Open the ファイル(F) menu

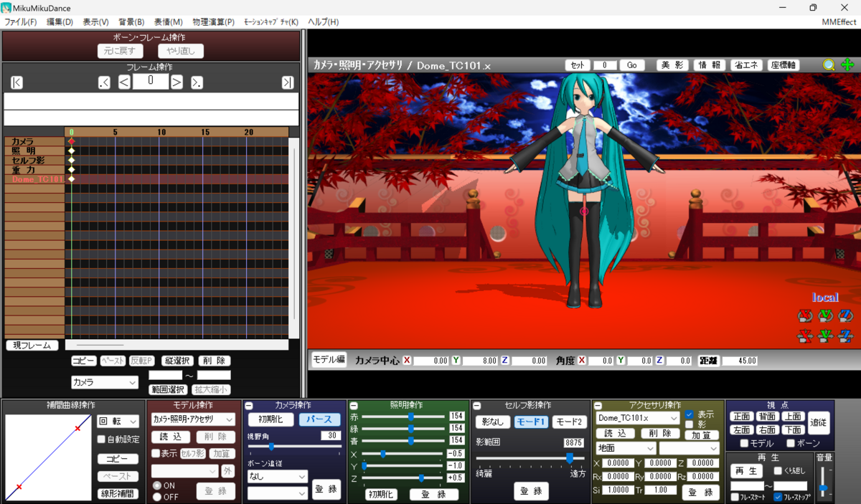[x=21, y=22]
